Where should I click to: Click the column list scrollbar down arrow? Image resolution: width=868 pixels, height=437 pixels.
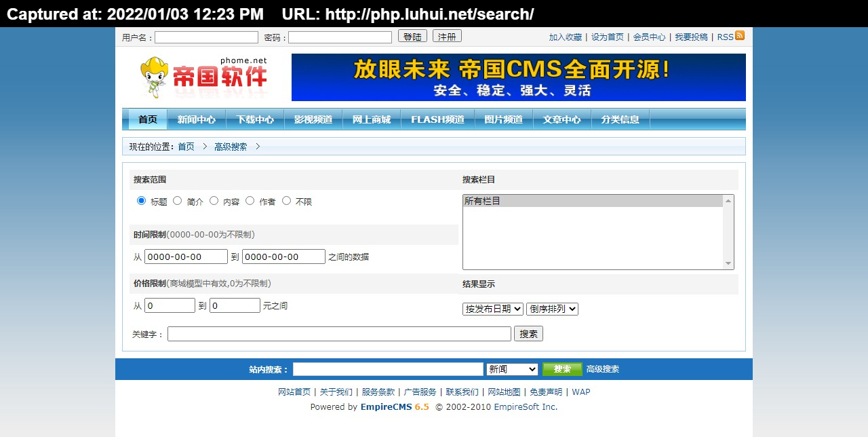point(728,263)
